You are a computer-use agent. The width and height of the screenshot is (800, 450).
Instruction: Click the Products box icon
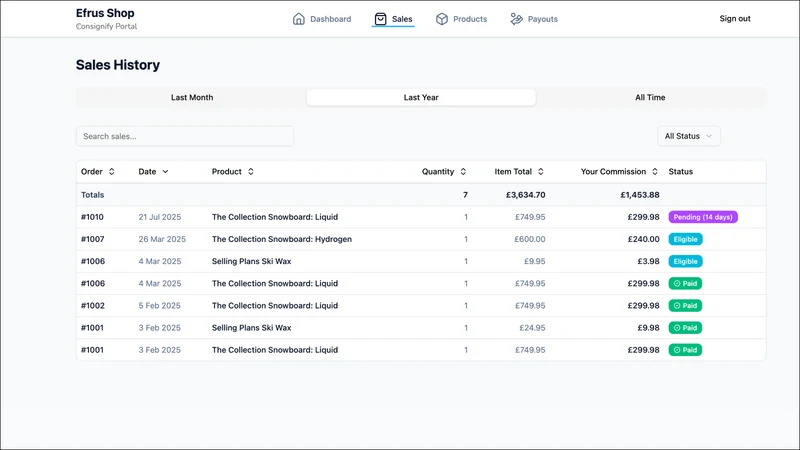(x=442, y=19)
